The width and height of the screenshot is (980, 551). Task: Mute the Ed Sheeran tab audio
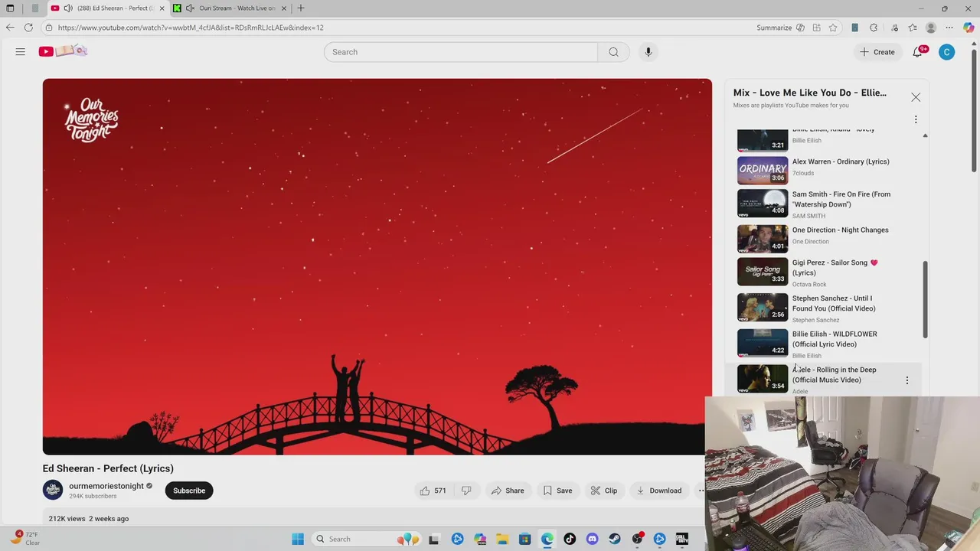68,8
